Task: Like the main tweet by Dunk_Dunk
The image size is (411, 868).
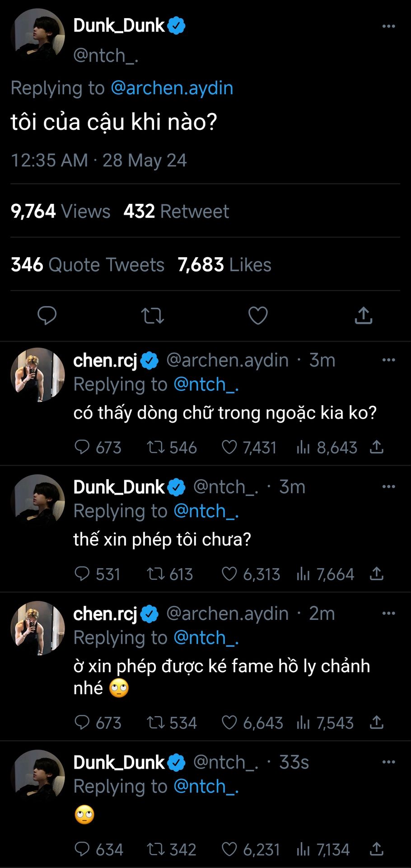Action: pyautogui.click(x=258, y=316)
